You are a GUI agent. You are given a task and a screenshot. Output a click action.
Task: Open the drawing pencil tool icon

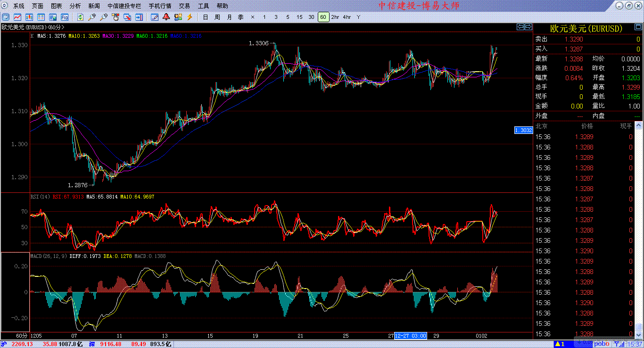[154, 17]
